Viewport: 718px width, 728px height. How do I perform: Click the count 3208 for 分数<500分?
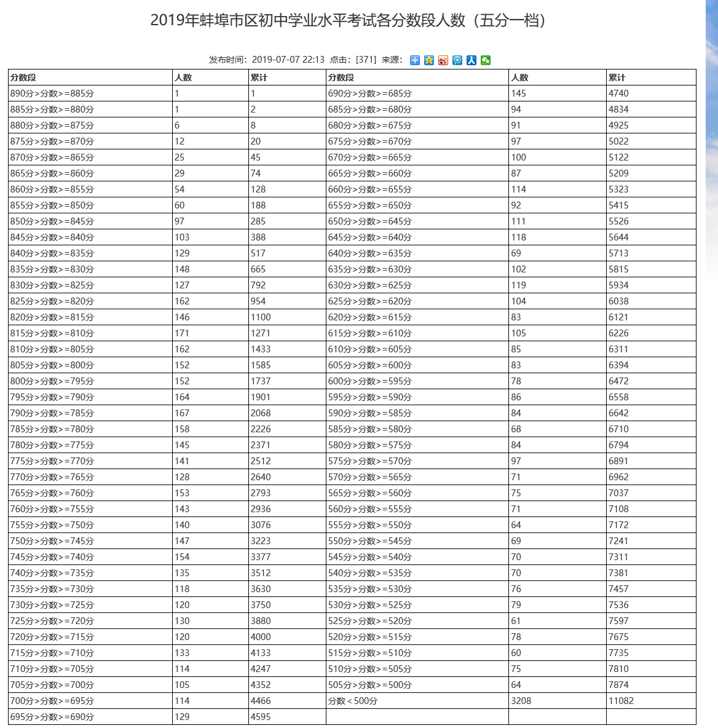click(x=521, y=700)
